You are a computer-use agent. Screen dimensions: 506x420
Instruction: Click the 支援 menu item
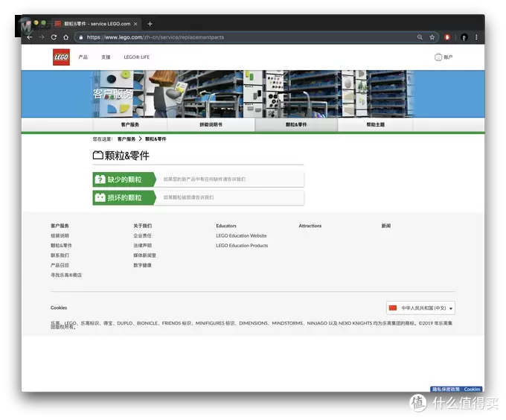(x=106, y=57)
